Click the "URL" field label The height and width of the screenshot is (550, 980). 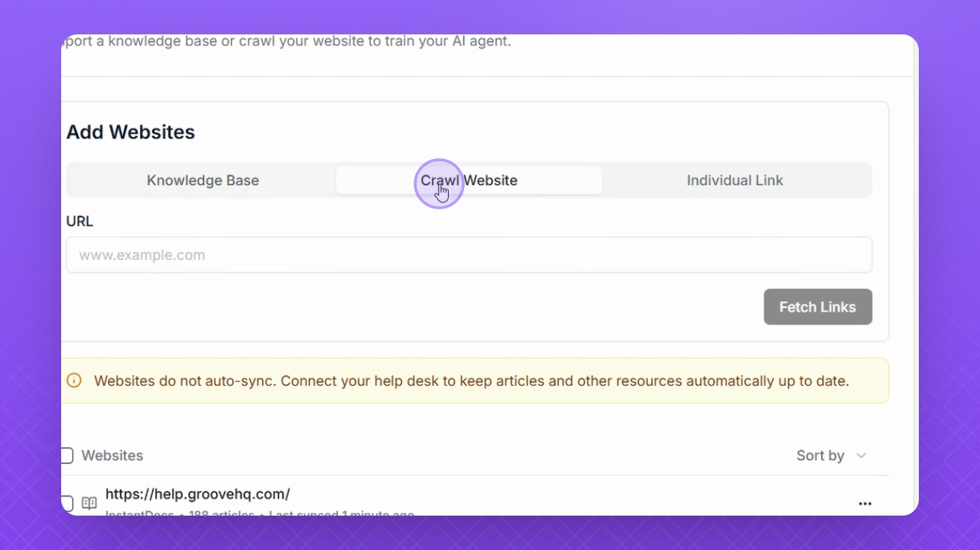80,222
